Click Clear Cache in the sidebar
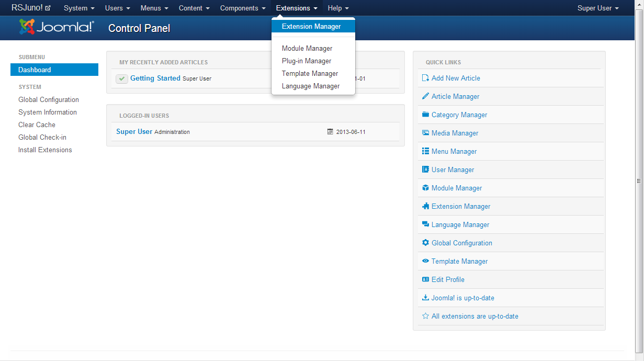 click(x=37, y=125)
